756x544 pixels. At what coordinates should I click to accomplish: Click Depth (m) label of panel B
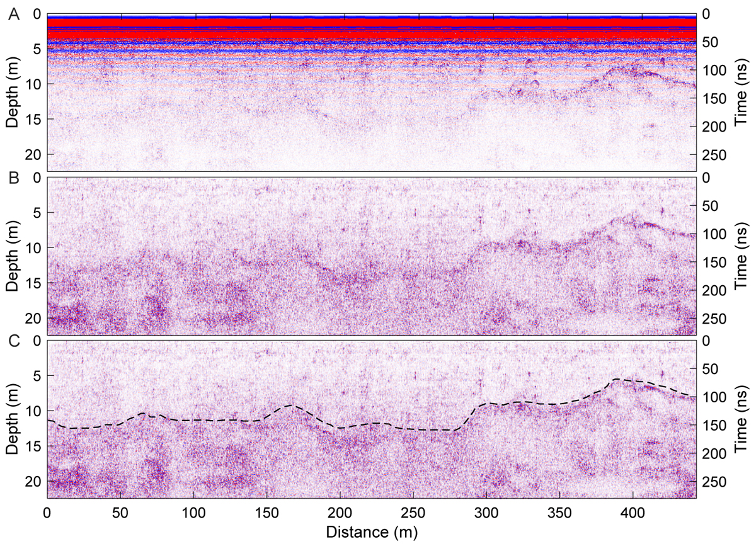point(12,256)
